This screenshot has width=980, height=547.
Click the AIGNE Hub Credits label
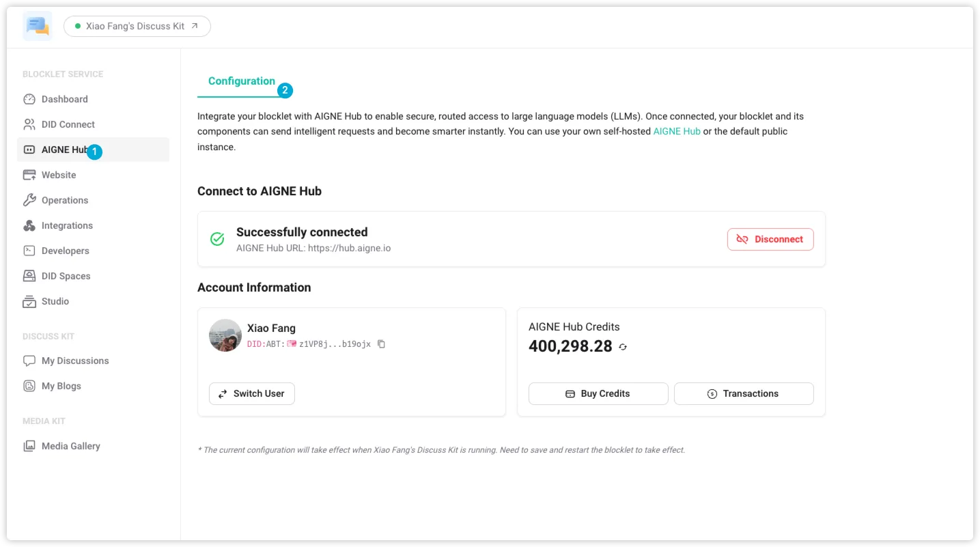tap(574, 326)
